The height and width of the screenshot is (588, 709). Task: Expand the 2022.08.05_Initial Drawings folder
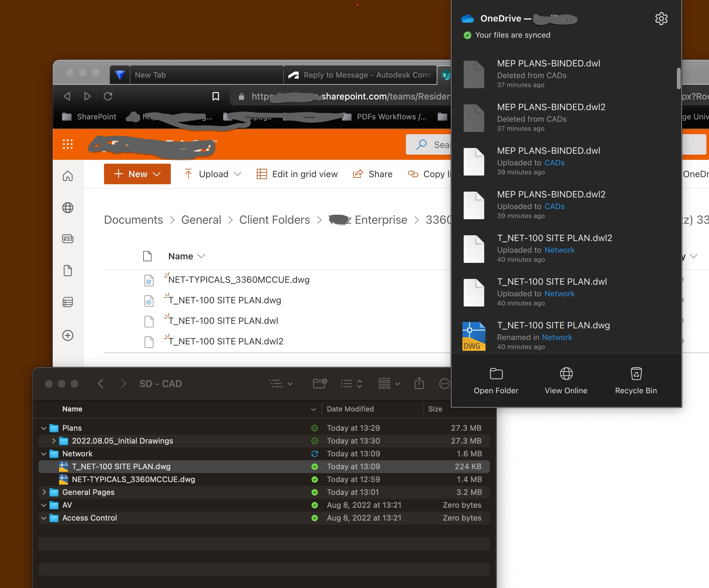[x=53, y=441]
